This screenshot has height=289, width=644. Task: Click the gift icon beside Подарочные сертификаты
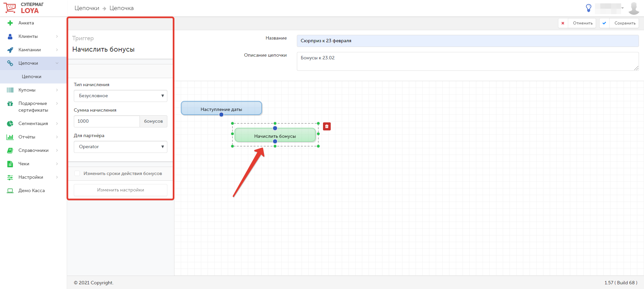(x=10, y=104)
